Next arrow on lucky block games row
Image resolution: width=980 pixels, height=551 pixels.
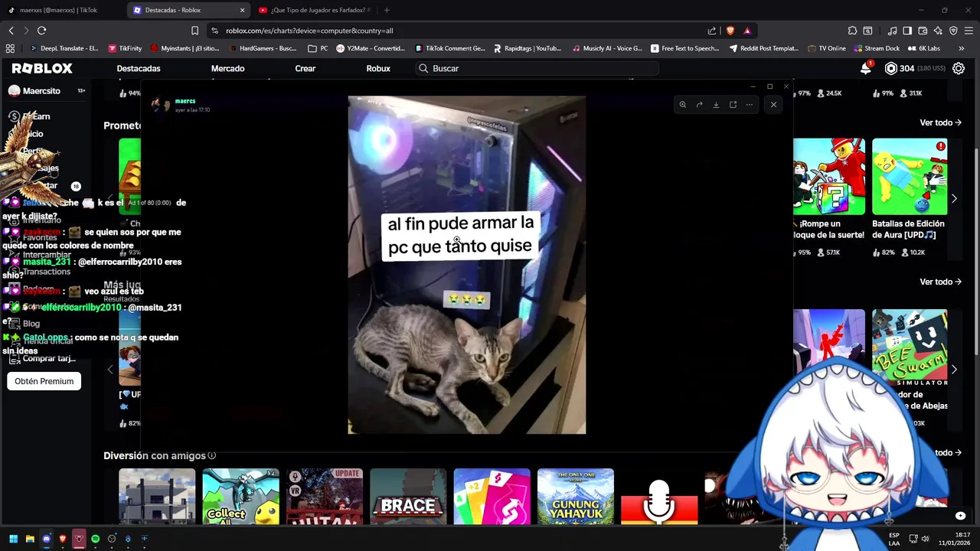pyautogui.click(x=954, y=198)
